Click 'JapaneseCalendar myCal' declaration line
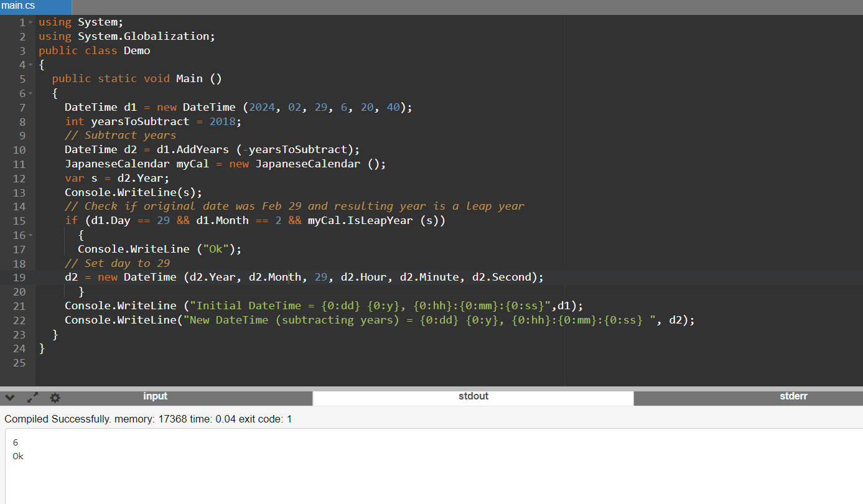The image size is (863, 504). tap(225, 164)
